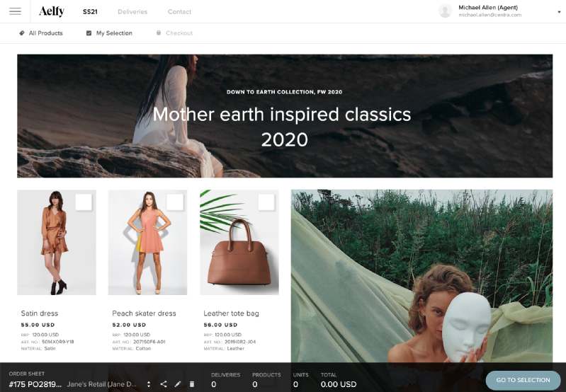Viewport: 566px width, 392px height.
Task: Click the Leather tote bag title
Action: [x=231, y=313]
